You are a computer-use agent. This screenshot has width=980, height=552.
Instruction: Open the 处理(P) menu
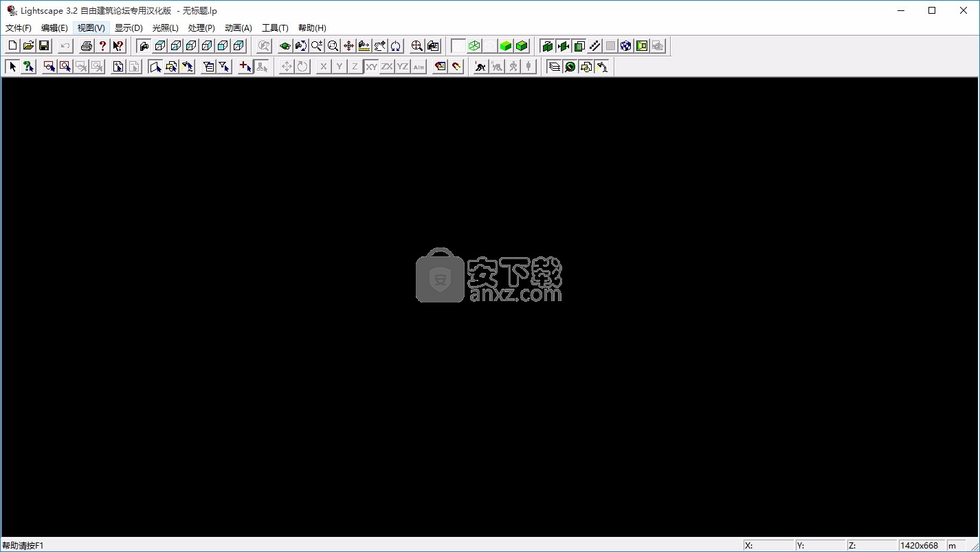click(201, 28)
